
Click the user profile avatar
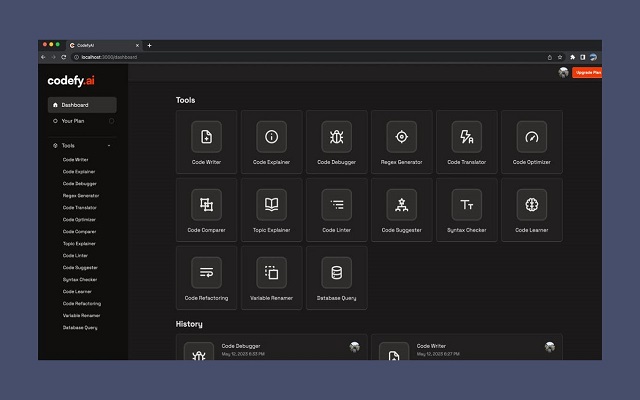pos(563,72)
